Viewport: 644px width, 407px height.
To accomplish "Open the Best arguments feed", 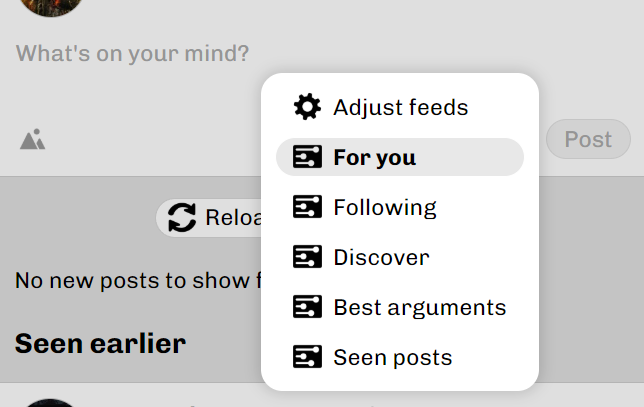I will (x=419, y=307).
